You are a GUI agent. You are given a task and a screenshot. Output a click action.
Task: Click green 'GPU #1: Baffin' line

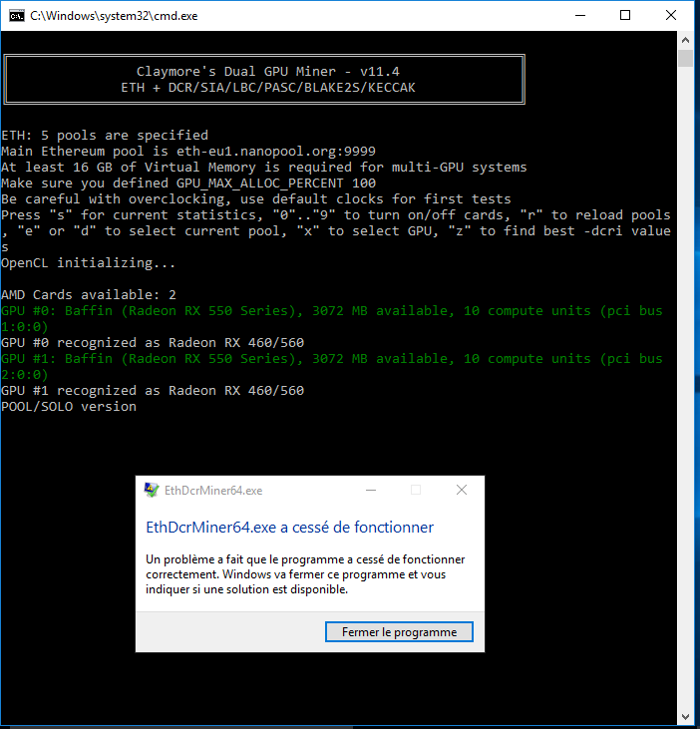[x=331, y=366]
